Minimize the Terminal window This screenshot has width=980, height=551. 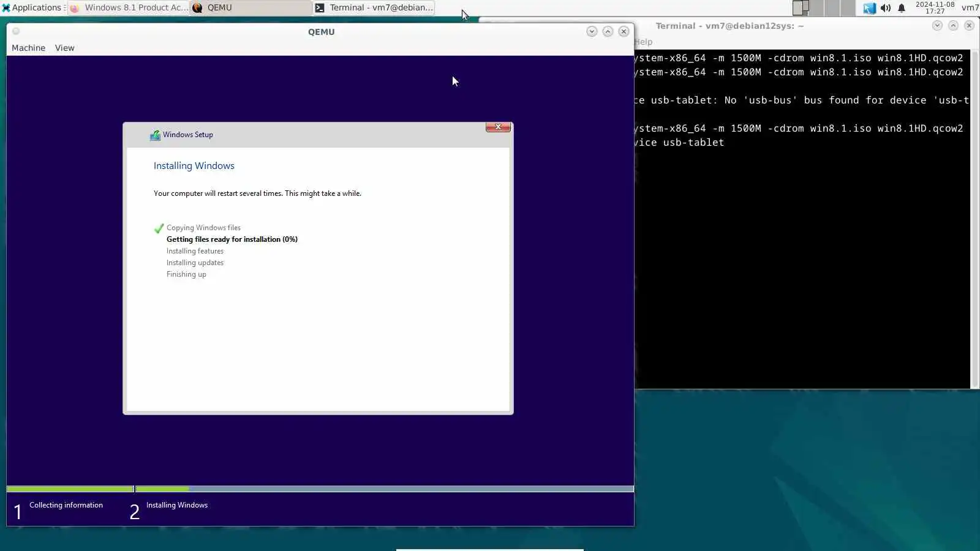[937, 25]
